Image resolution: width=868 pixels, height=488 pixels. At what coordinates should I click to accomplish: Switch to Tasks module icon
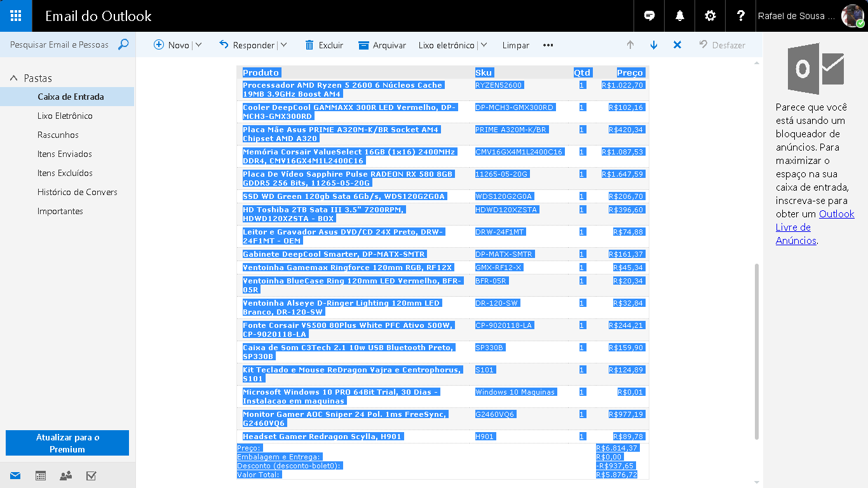[x=91, y=475]
